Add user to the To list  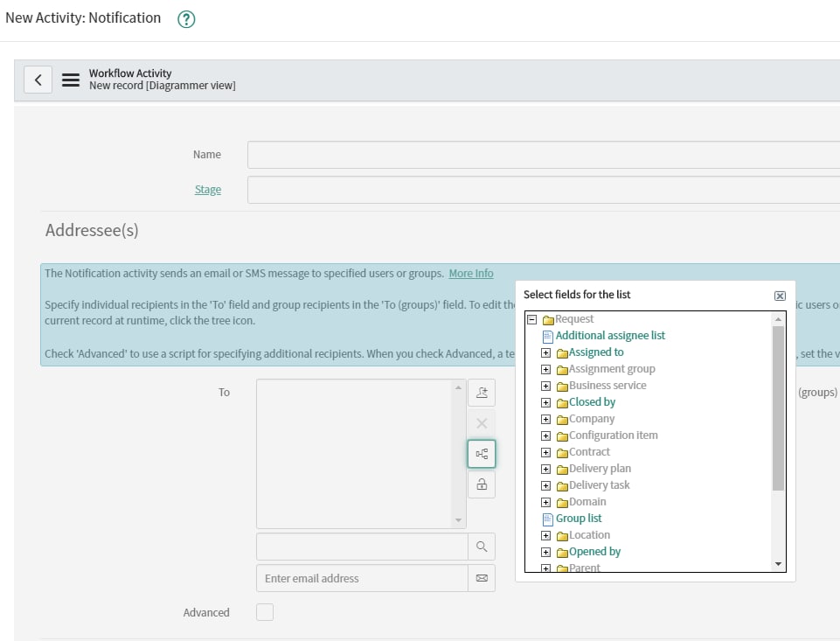482,393
